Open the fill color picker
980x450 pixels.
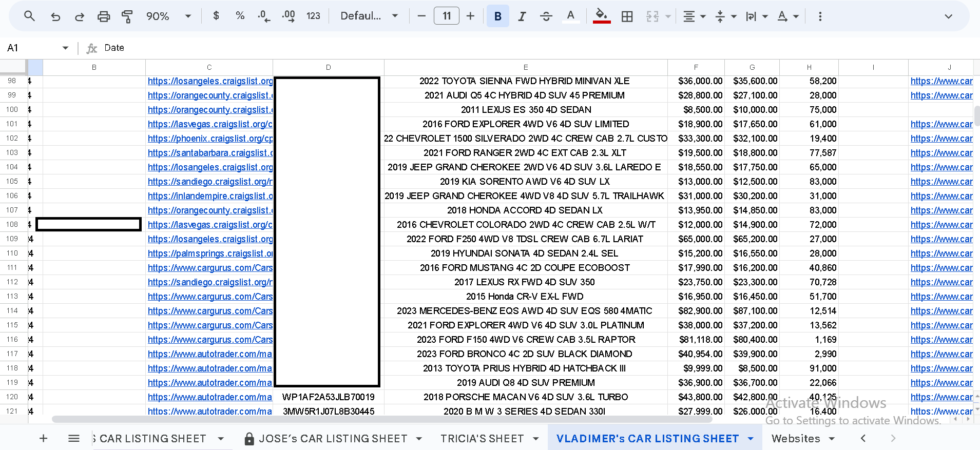pyautogui.click(x=602, y=16)
